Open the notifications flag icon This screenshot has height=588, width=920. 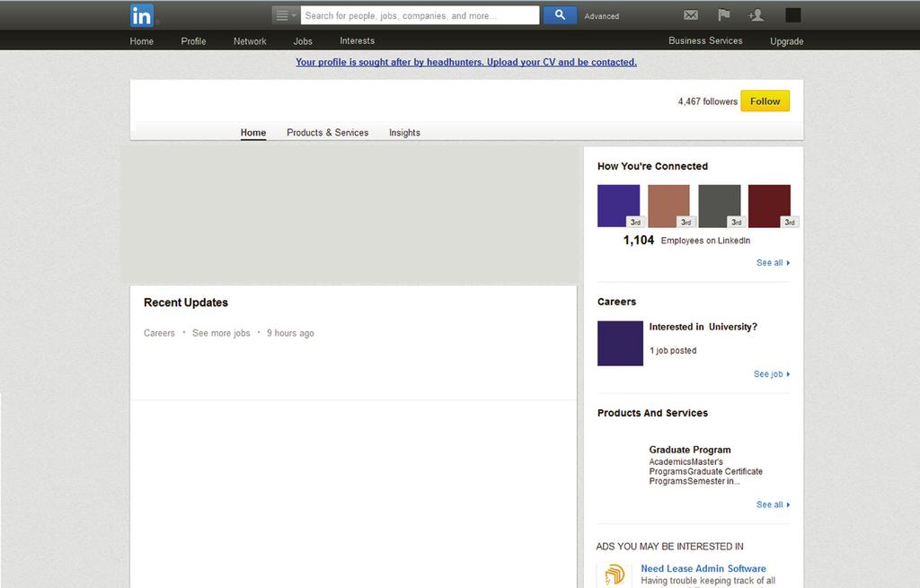[x=724, y=15]
